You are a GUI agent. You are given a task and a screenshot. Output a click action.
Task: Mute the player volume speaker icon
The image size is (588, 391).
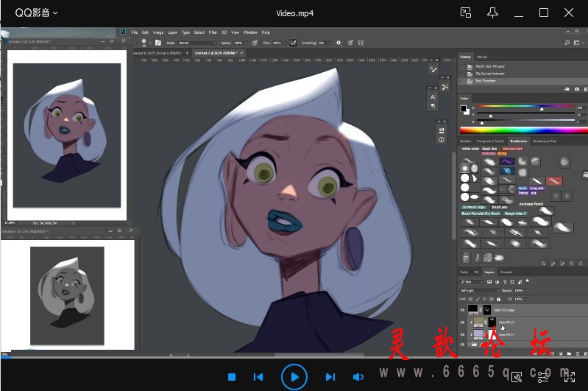coord(358,377)
